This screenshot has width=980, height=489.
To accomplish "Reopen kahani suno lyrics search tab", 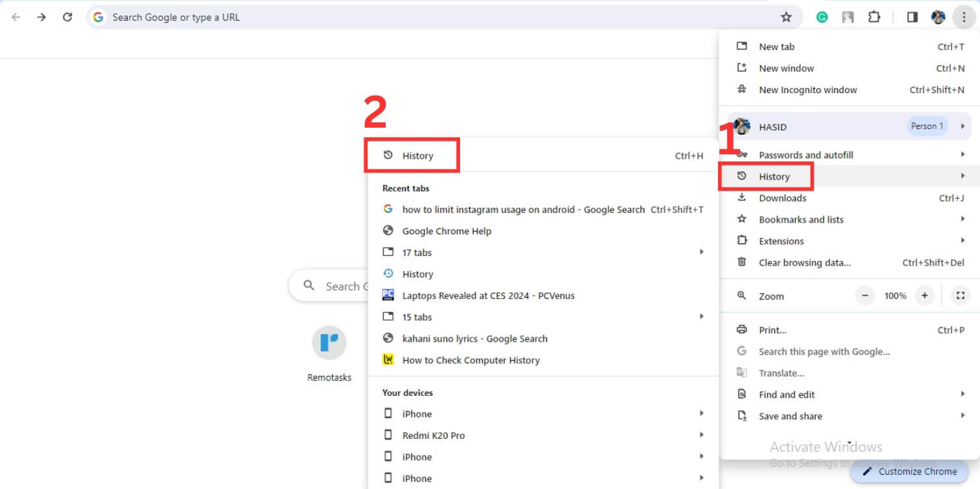I will 543,339.
